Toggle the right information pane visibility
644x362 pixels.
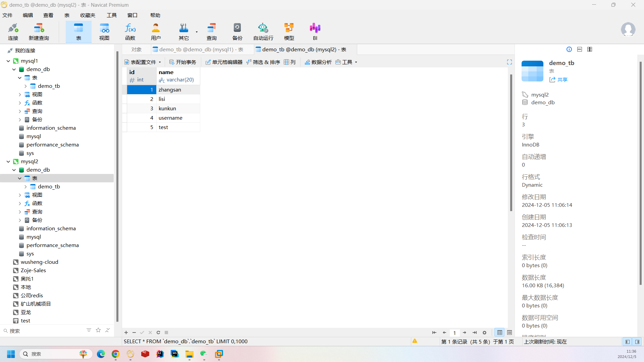pos(637,342)
